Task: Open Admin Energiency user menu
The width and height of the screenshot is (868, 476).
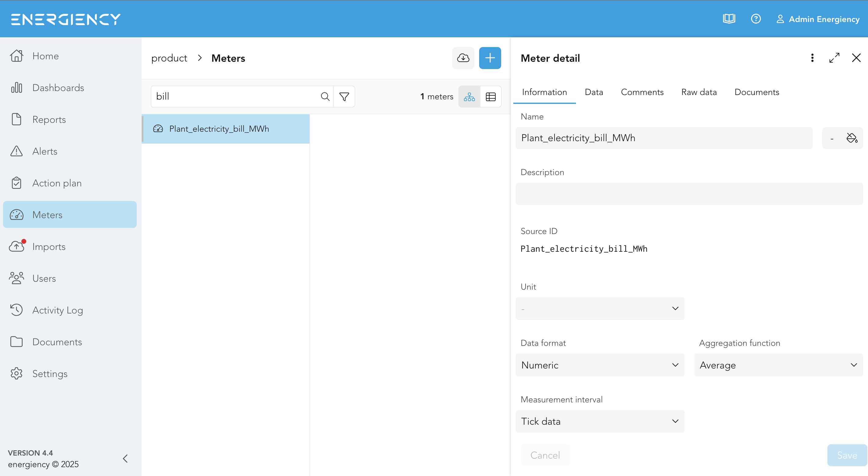Action: 818,19
